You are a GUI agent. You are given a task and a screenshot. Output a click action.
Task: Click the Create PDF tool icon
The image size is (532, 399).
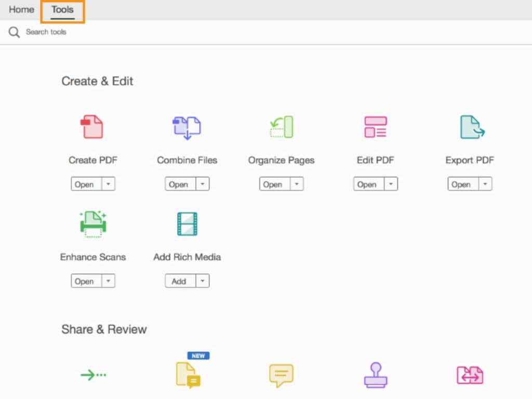coord(92,127)
